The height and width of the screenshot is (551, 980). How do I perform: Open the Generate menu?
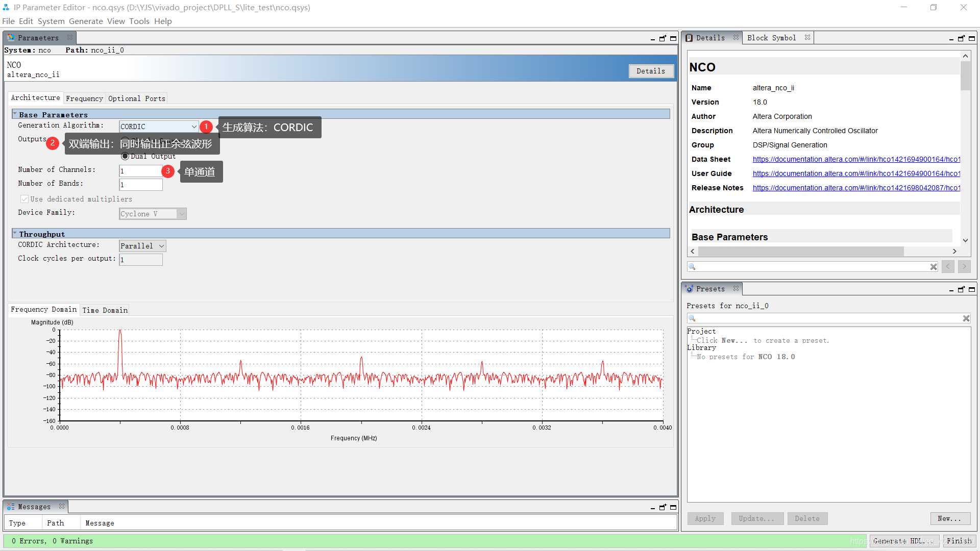click(x=86, y=21)
